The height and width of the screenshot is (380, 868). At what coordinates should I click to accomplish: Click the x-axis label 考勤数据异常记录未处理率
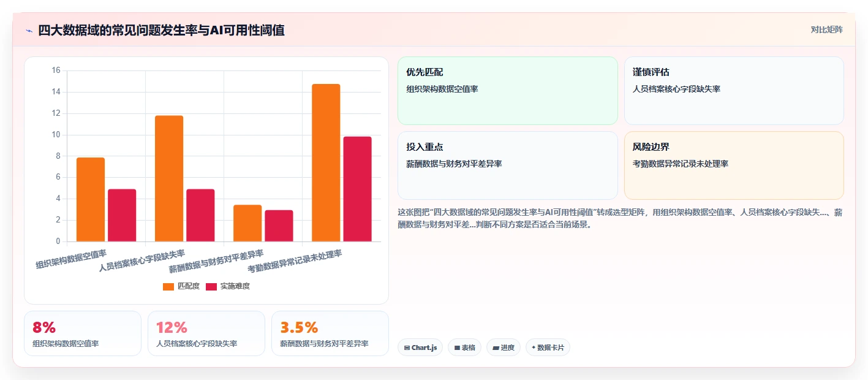294,260
